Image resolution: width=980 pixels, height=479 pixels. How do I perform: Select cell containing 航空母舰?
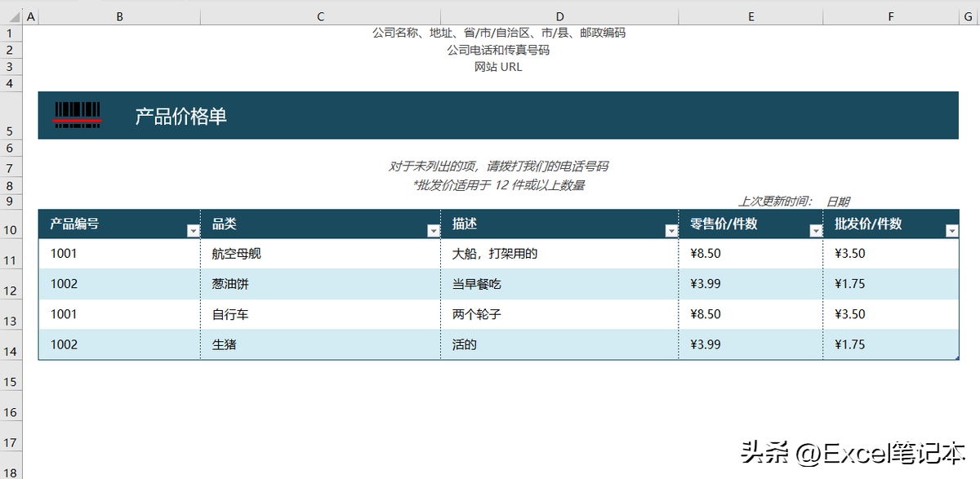click(320, 254)
